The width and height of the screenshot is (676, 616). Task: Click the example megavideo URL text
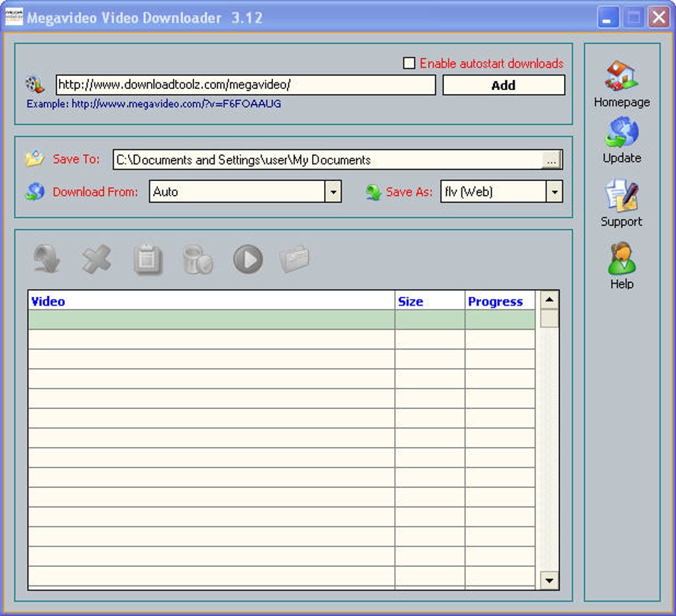click(x=176, y=103)
